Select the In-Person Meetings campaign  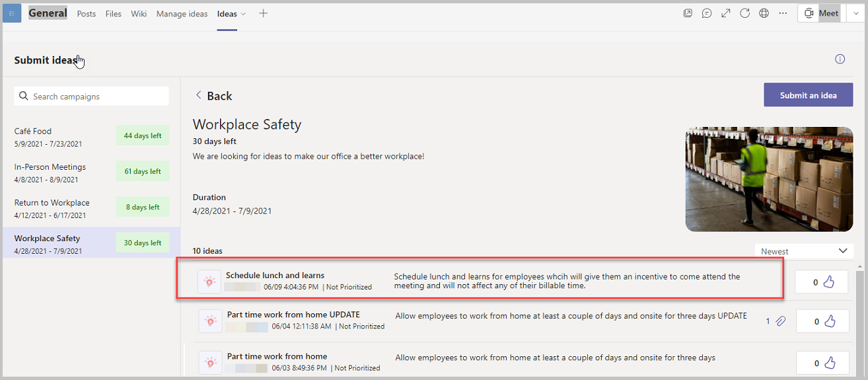pyautogui.click(x=91, y=172)
